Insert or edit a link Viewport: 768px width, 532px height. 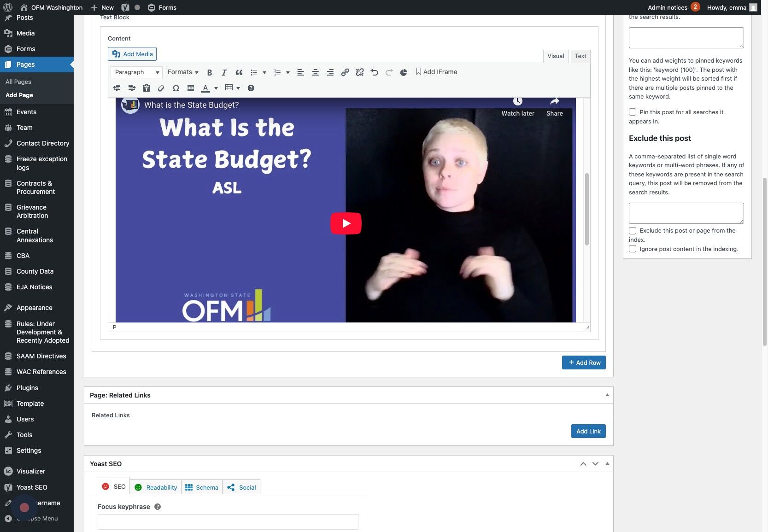click(345, 72)
